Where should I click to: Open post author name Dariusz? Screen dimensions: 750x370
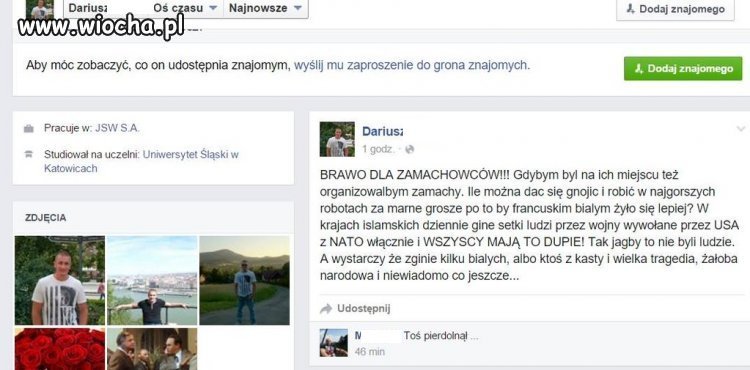[382, 131]
